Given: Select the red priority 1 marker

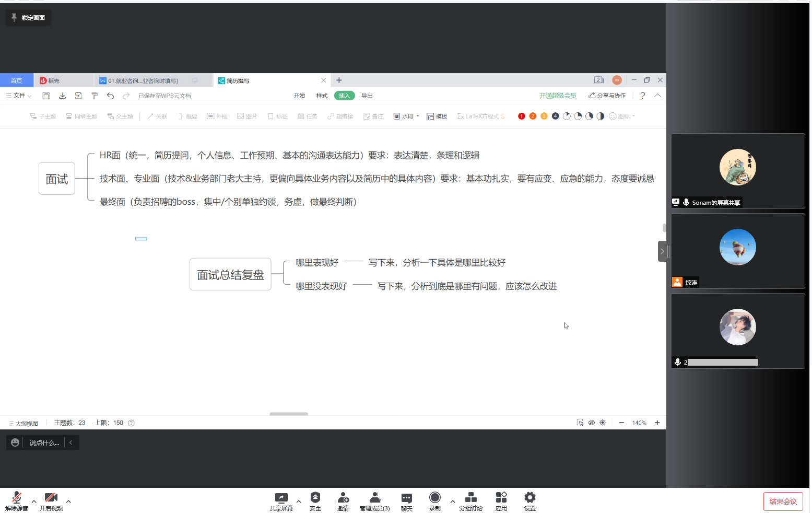Looking at the screenshot, I should [x=521, y=116].
